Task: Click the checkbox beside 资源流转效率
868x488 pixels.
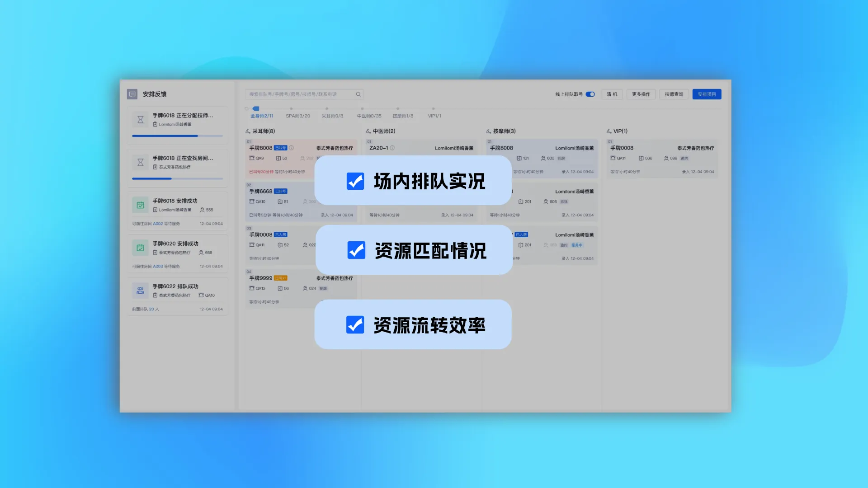Action: (355, 324)
